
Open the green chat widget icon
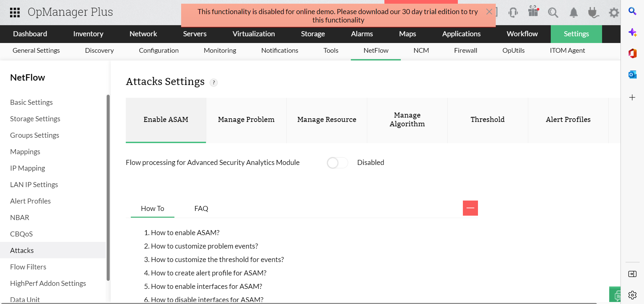[x=615, y=295]
